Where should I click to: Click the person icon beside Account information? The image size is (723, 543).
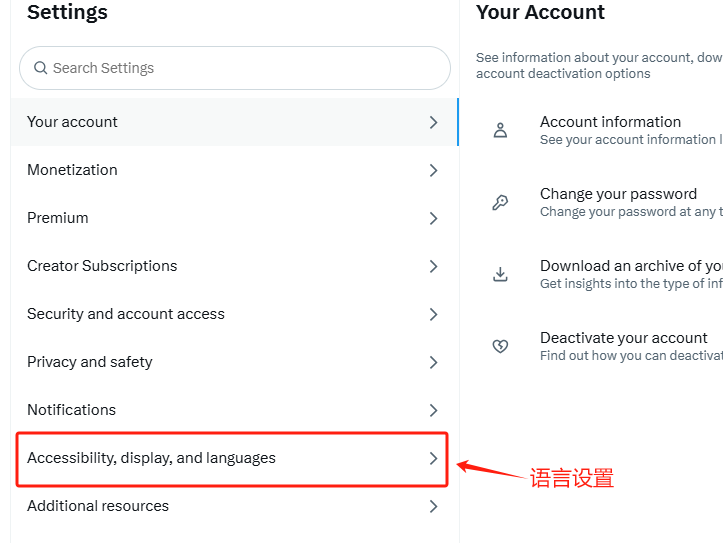click(500, 130)
